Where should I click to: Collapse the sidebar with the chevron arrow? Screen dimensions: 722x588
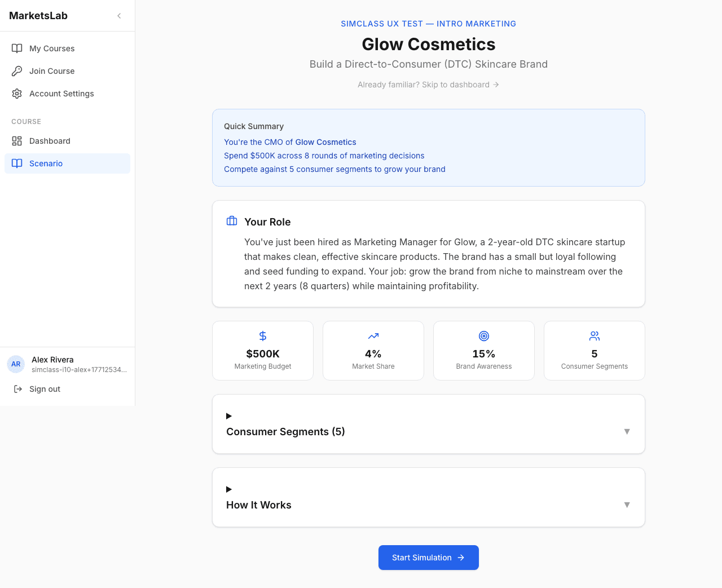(119, 16)
